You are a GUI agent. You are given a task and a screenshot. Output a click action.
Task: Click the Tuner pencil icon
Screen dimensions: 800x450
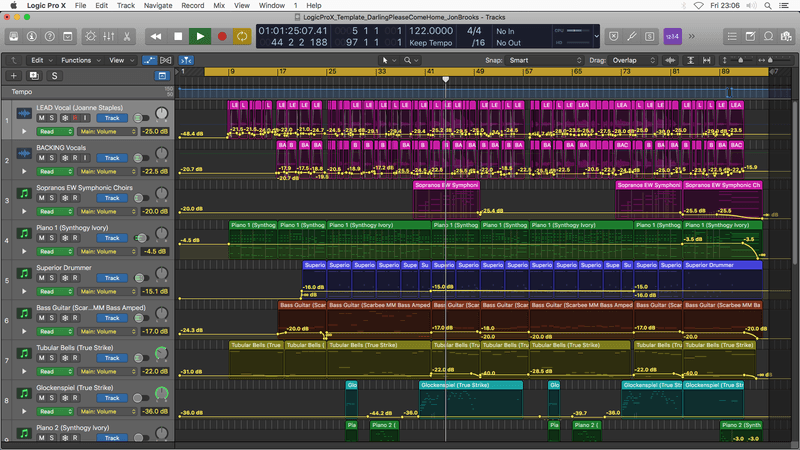click(632, 36)
